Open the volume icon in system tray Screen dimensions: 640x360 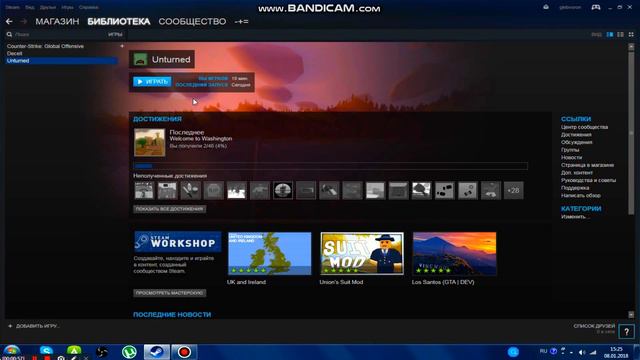(x=582, y=352)
